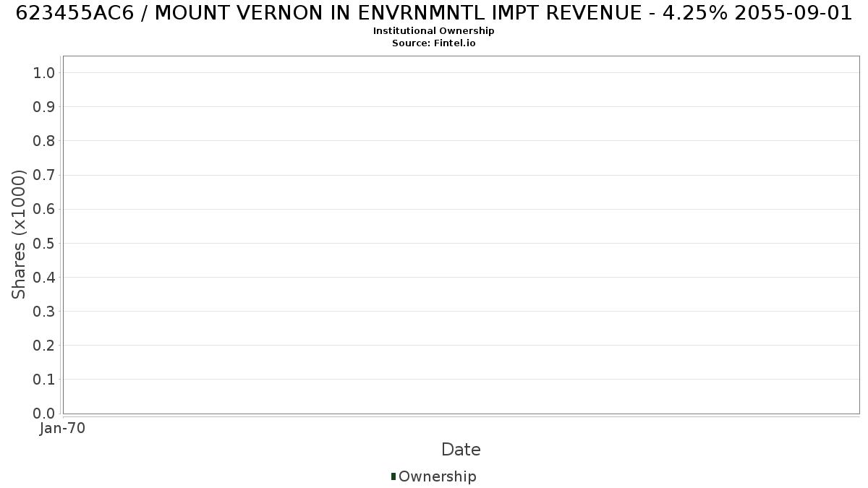Click the Date axis title
This screenshot has width=868, height=488.
click(x=461, y=450)
